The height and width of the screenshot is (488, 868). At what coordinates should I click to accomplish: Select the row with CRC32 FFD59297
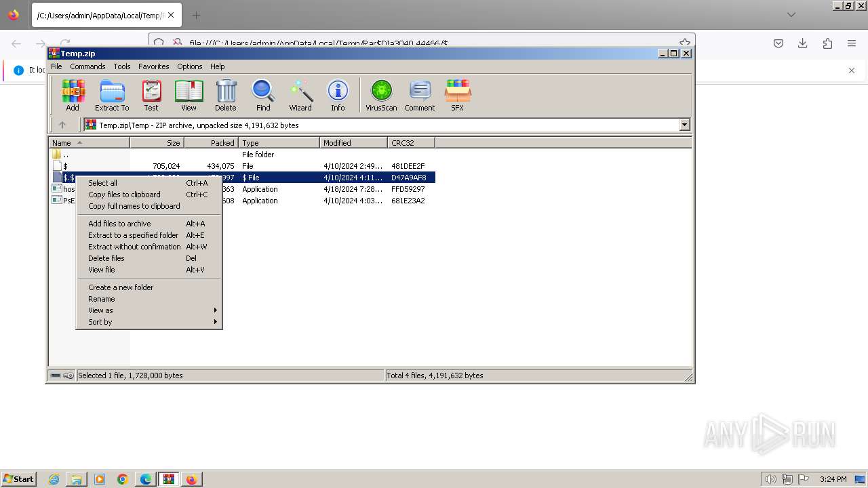click(243, 189)
